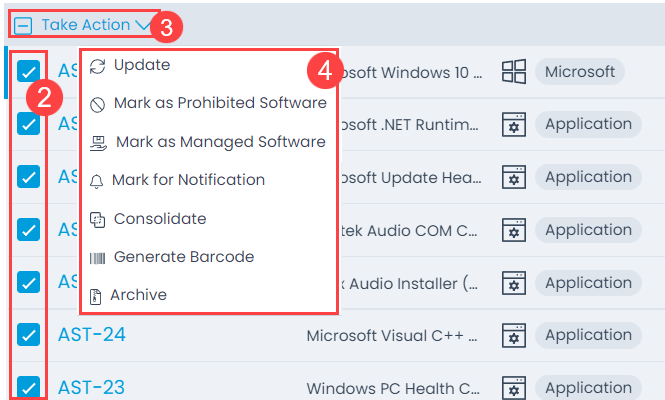Select Consolidate from the action menu
The image size is (665, 400).
coord(160,219)
